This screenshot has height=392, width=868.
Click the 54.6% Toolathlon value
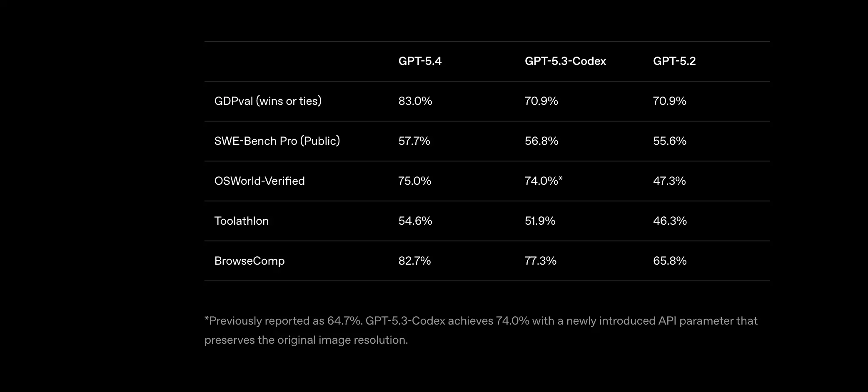[415, 221]
